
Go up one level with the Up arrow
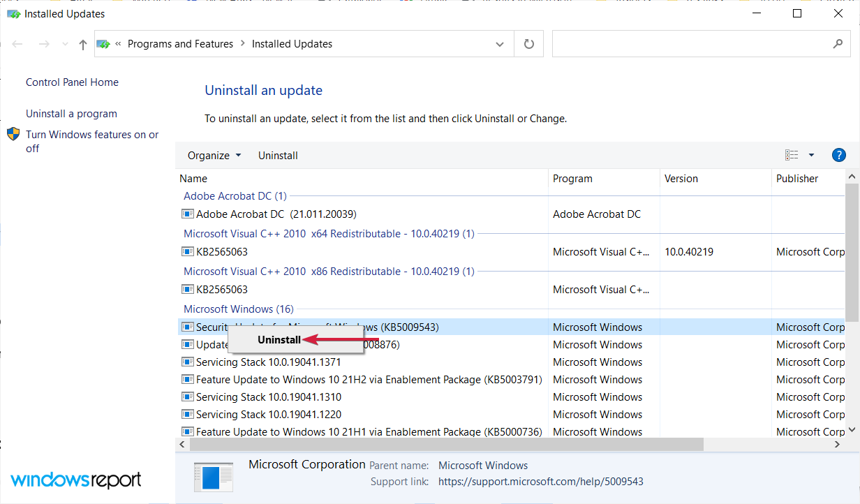[x=83, y=44]
